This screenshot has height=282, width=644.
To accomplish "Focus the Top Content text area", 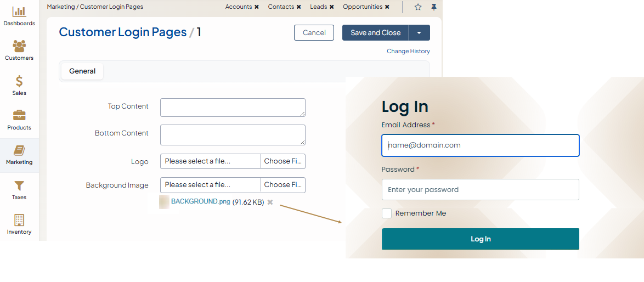I will (233, 108).
